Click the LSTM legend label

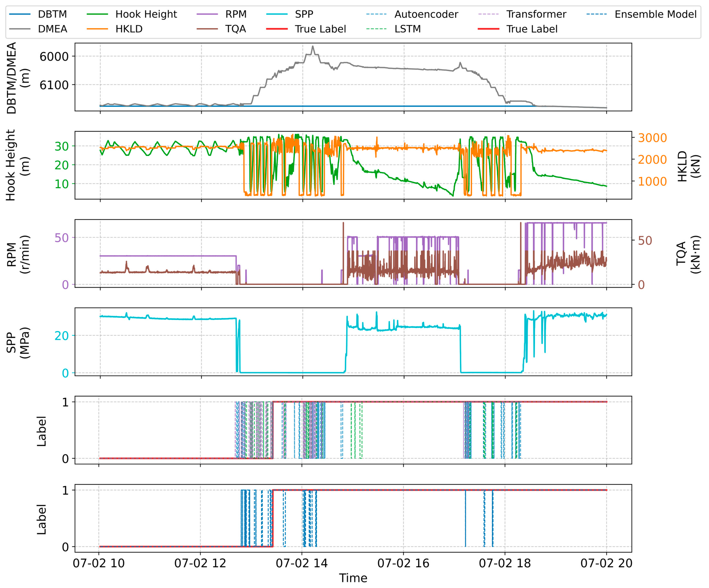(407, 29)
